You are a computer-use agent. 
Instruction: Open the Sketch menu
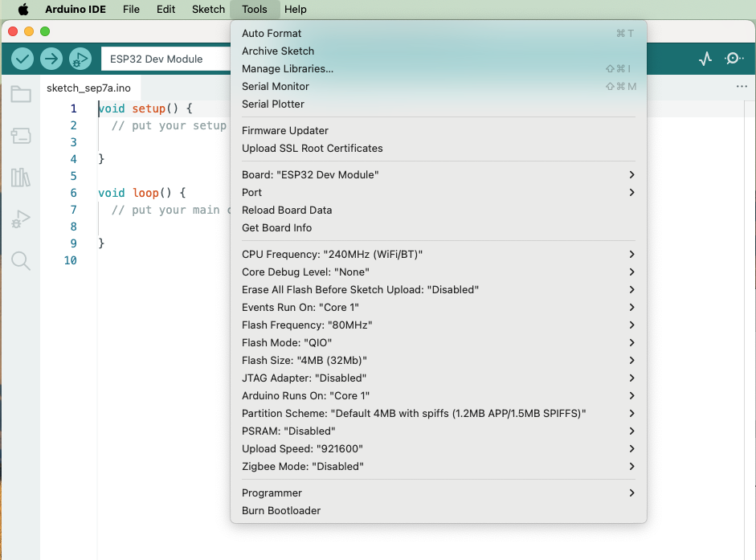pyautogui.click(x=208, y=9)
